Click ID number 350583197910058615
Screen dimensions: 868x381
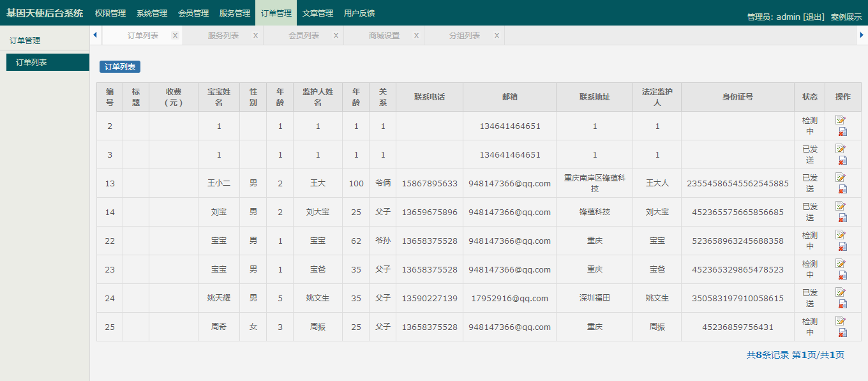point(738,298)
